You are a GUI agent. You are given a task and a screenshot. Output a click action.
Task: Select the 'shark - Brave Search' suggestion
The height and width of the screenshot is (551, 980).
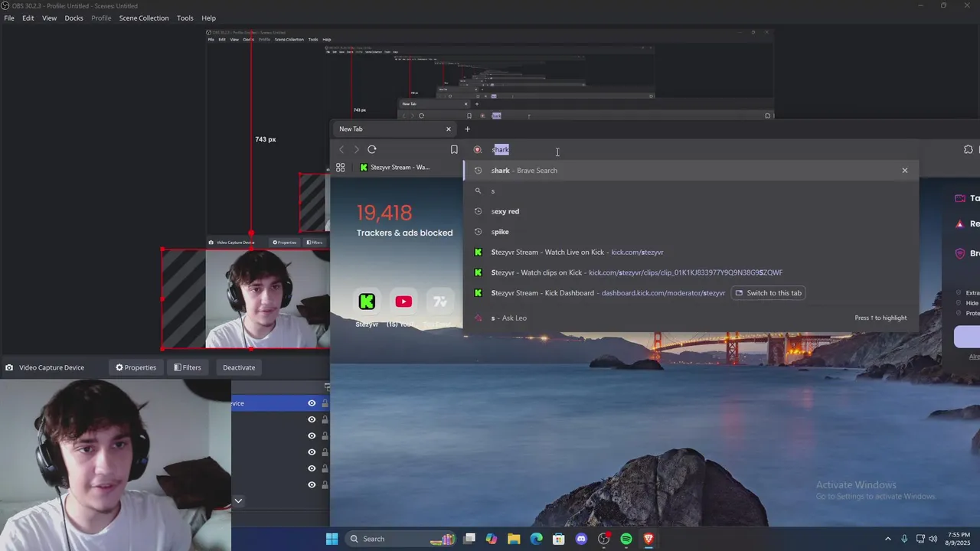pos(691,171)
